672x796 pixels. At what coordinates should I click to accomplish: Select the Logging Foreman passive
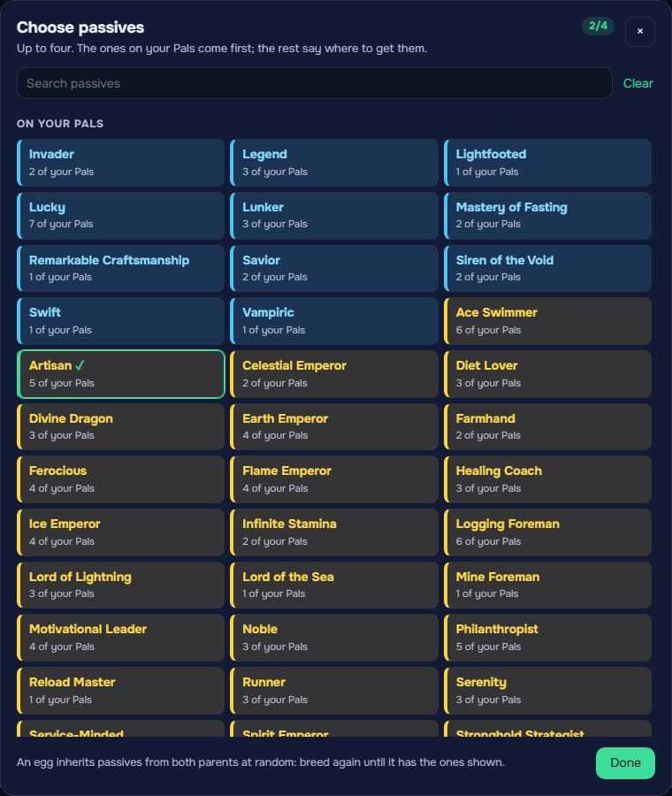(x=547, y=532)
